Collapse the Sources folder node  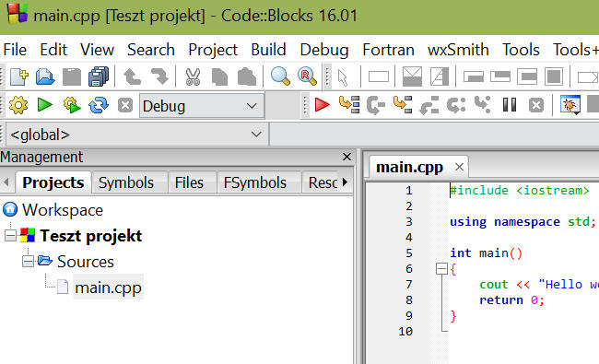(28, 262)
